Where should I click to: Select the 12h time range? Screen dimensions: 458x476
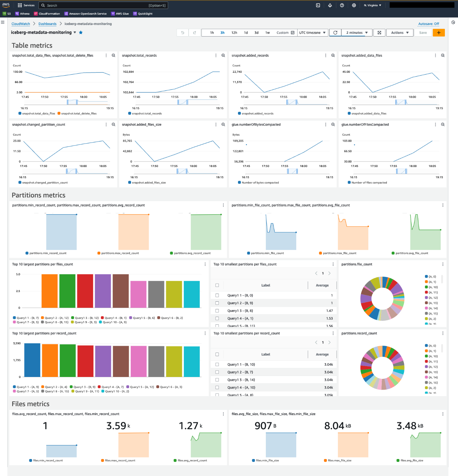pos(234,32)
